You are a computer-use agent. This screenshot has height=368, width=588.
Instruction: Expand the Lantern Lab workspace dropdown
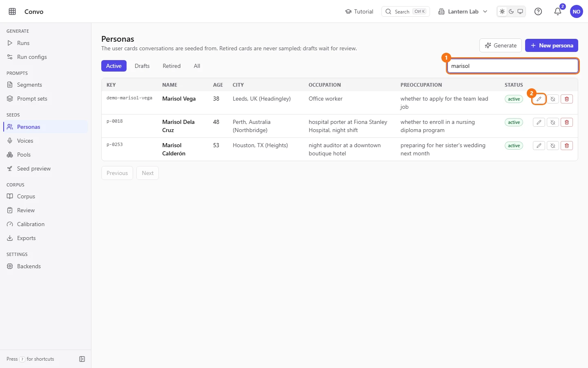coord(463,11)
